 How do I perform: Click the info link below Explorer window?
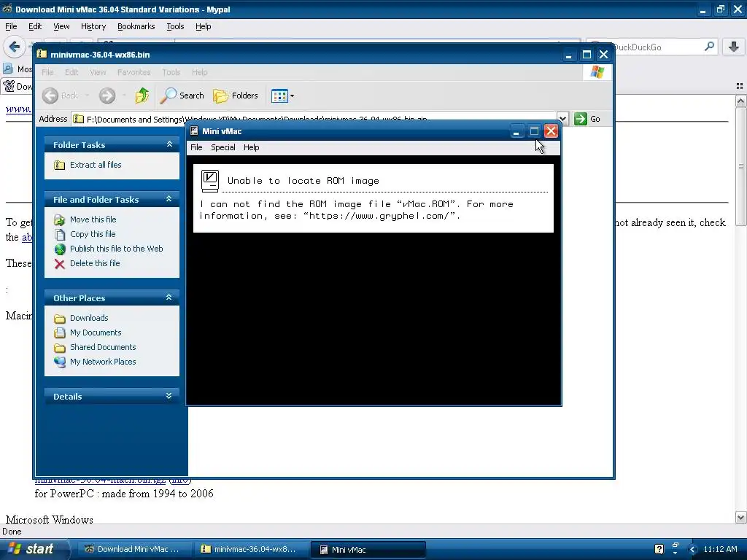tap(180, 481)
